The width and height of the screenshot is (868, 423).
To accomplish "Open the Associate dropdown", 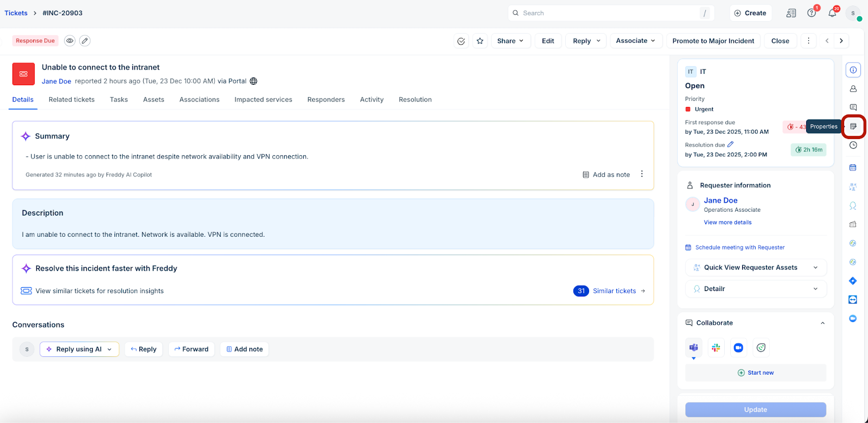I will tap(636, 41).
